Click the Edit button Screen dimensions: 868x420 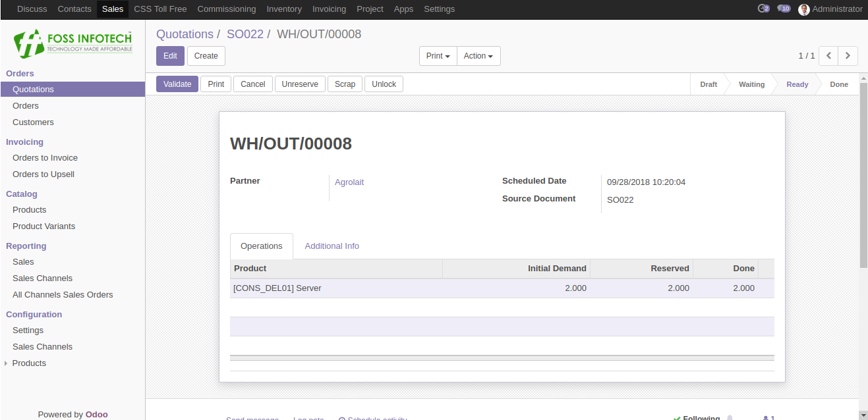pyautogui.click(x=171, y=56)
